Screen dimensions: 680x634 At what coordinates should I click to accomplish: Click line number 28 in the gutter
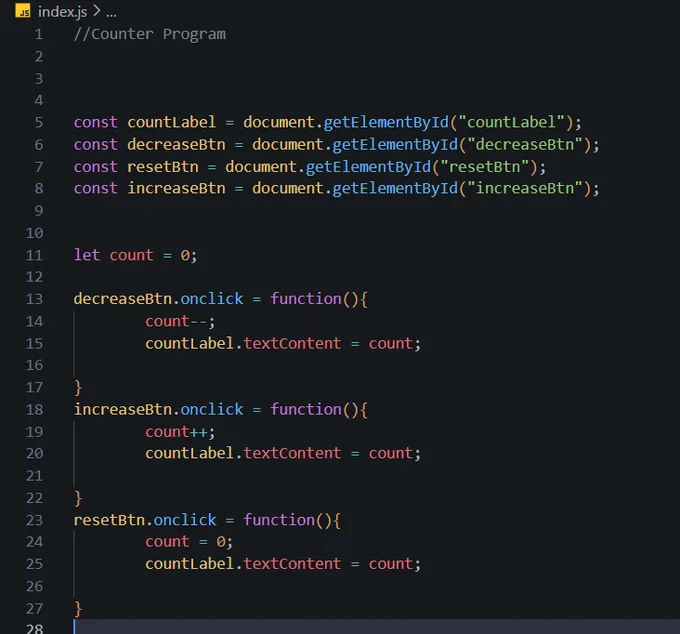(34, 628)
